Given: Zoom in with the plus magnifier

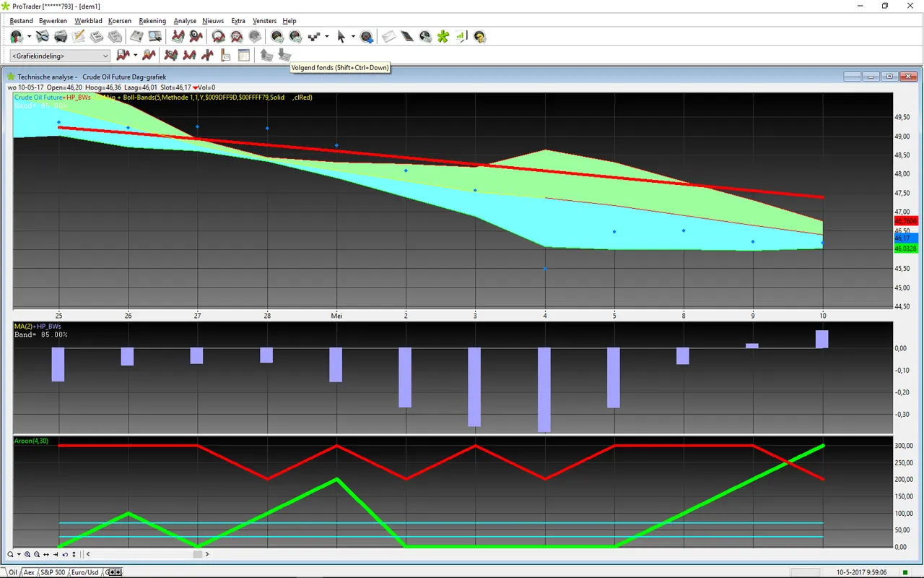Looking at the screenshot, I should pyautogui.click(x=27, y=554).
